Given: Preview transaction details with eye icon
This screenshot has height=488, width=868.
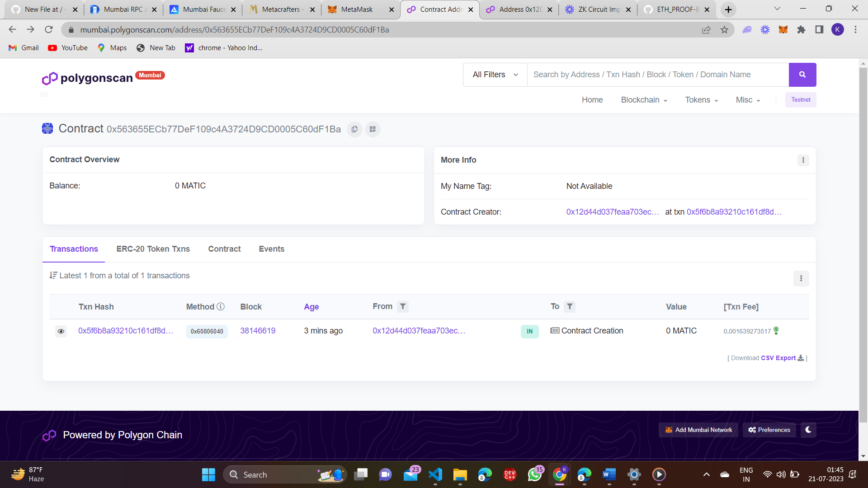Looking at the screenshot, I should pos(61,331).
